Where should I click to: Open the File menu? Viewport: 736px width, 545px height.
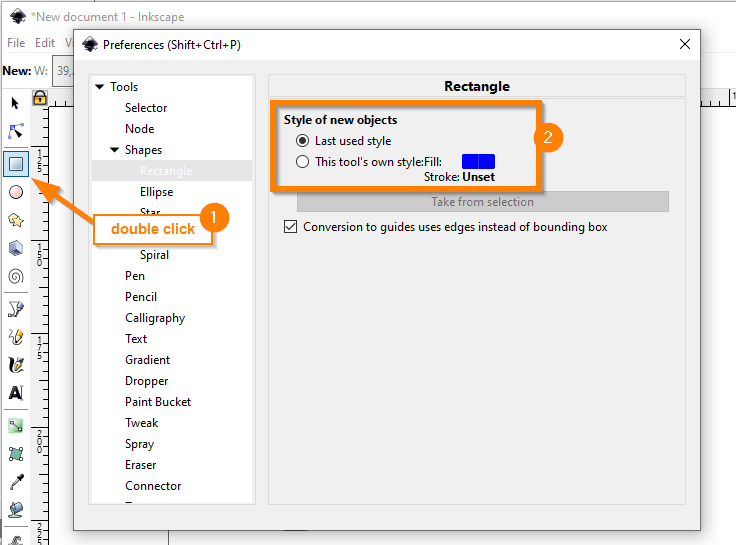pos(16,43)
